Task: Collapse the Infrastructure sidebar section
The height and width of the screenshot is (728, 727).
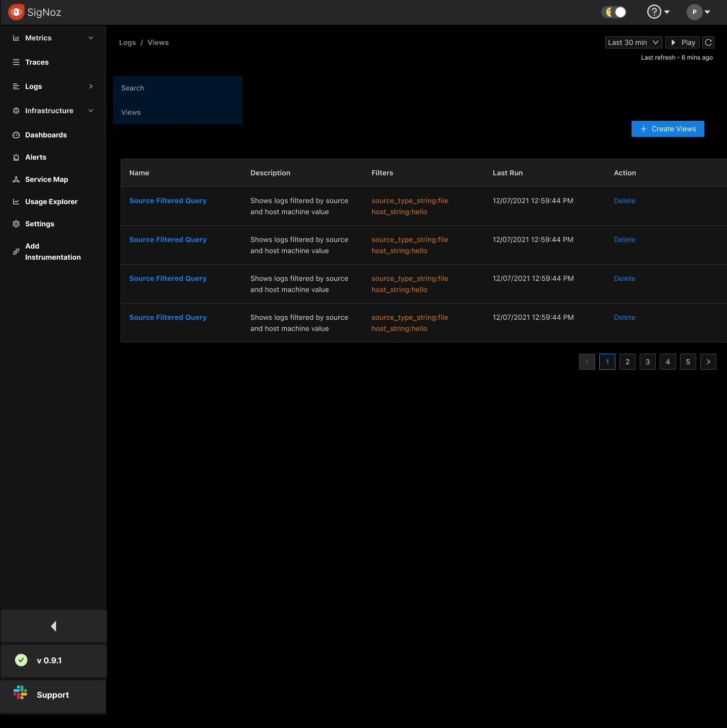Action: click(91, 111)
